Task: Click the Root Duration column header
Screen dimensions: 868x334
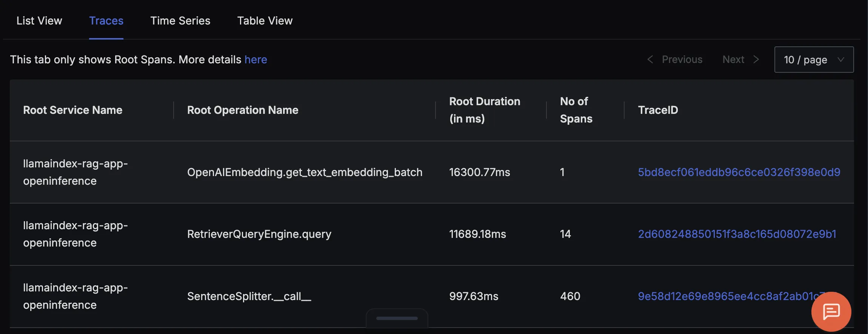Action: pyautogui.click(x=485, y=110)
